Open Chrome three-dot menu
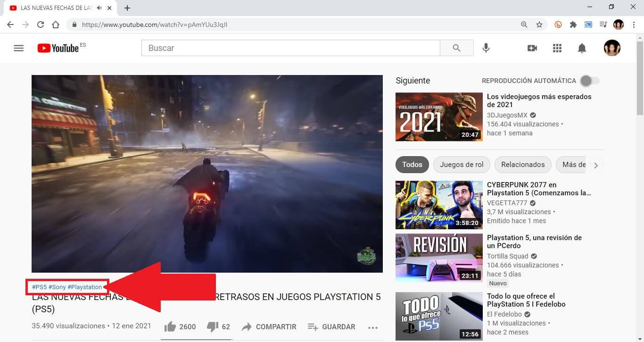Screen dimensions: 644x342 pos(634,25)
